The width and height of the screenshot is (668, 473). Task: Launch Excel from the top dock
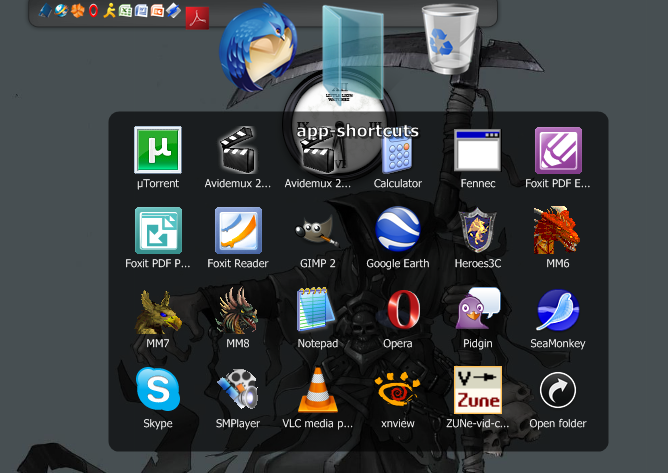[x=125, y=11]
